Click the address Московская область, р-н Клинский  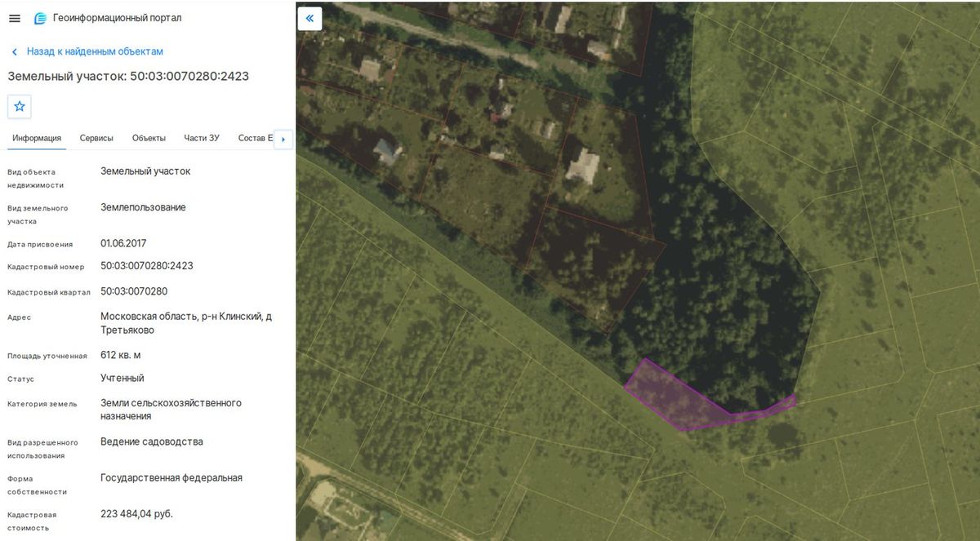(x=186, y=323)
